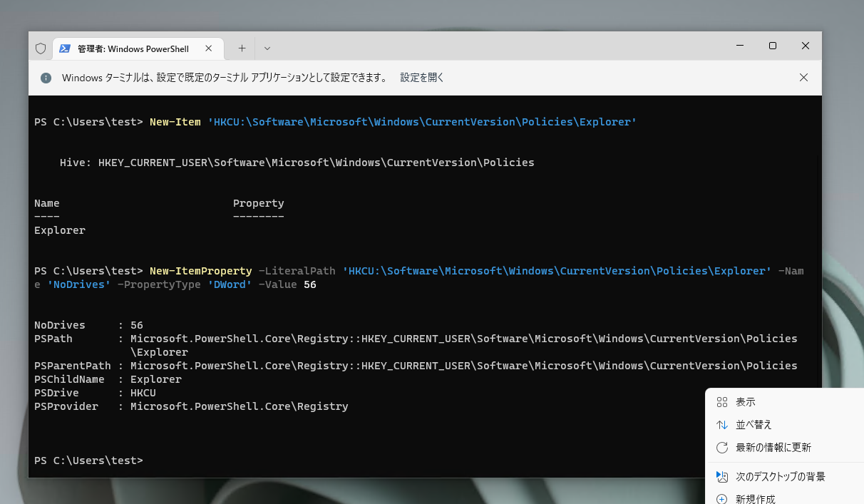
Task: Maximize the Windows Terminal window
Action: coord(773,46)
